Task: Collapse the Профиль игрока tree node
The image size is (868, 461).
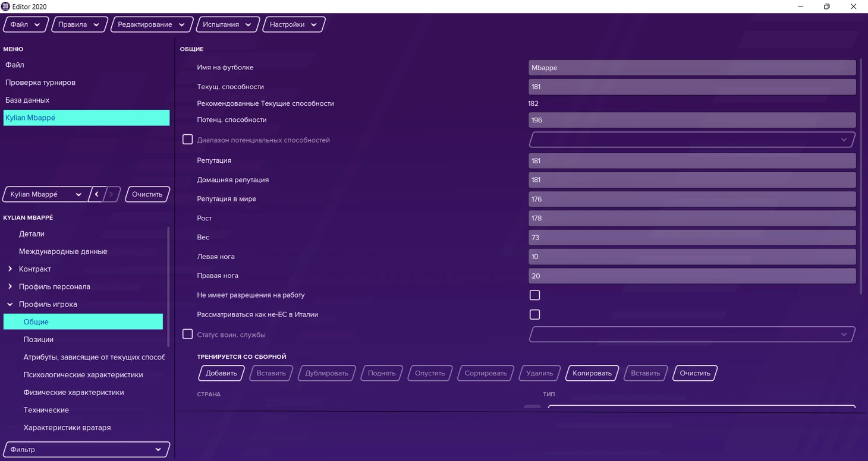Action: [x=10, y=304]
